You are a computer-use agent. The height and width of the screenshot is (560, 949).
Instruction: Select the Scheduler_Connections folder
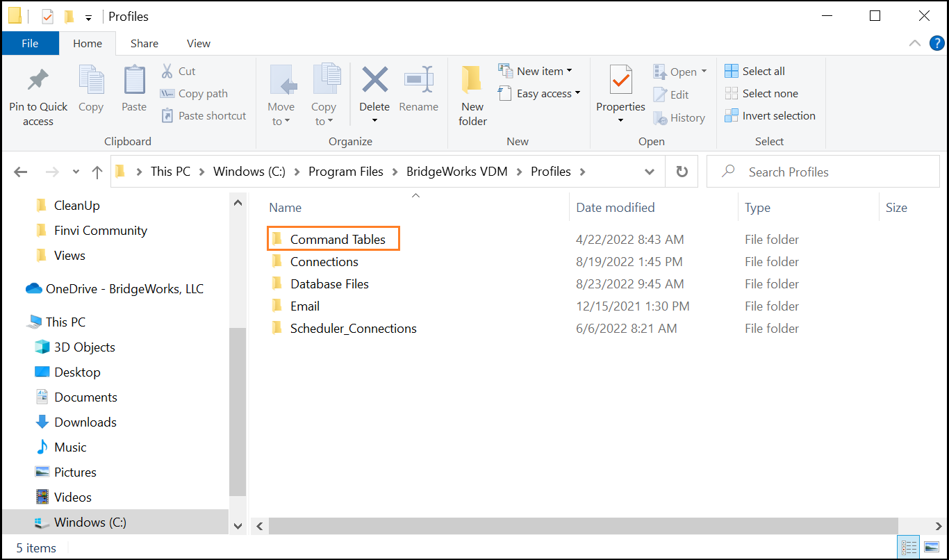344,328
